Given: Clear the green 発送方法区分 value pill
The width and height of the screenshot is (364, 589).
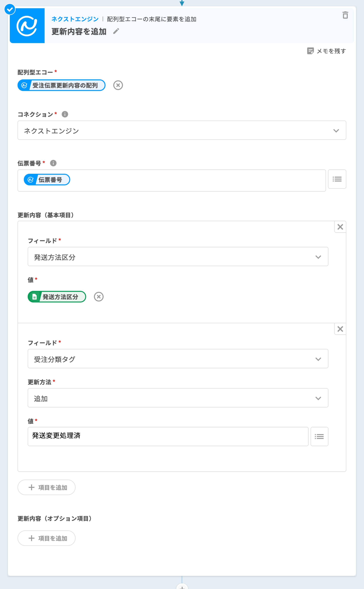Looking at the screenshot, I should (x=98, y=297).
